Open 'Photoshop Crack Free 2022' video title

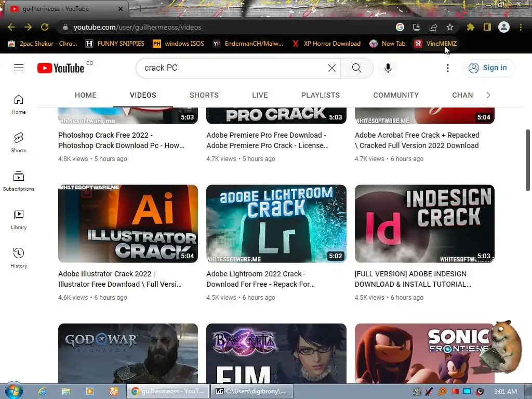point(122,140)
